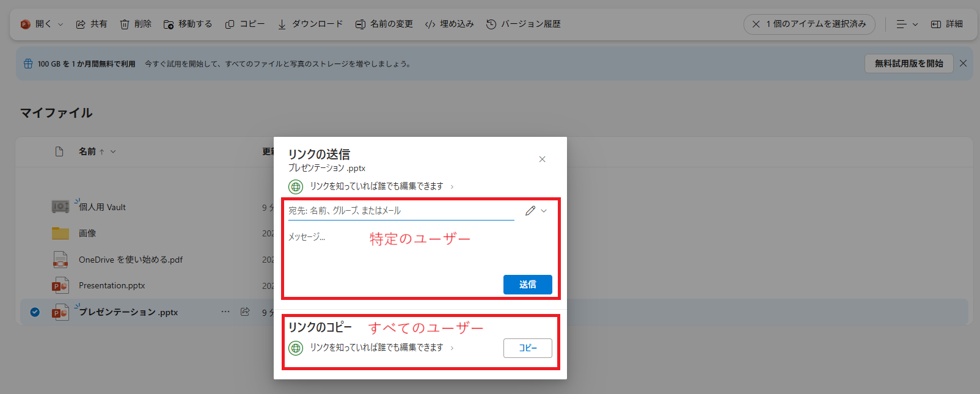
Task: Click the 共有 share icon in toolbar
Action: point(81,24)
